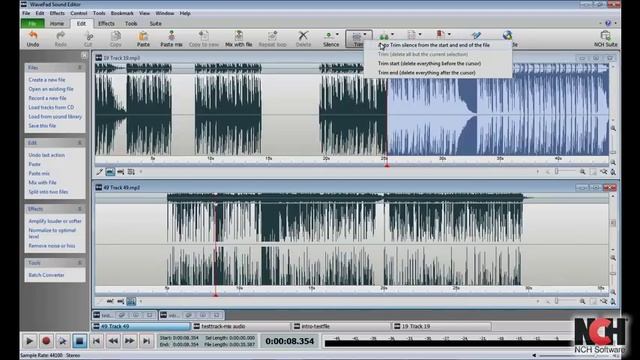640x360 pixels.
Task: Jump to end with the Go to End button
Action: click(146, 341)
